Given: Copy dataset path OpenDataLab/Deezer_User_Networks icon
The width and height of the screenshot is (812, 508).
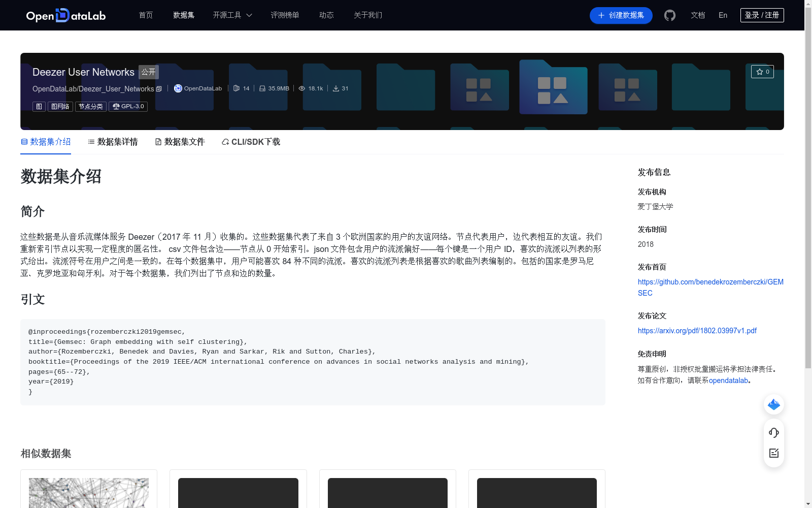Looking at the screenshot, I should pyautogui.click(x=159, y=89).
